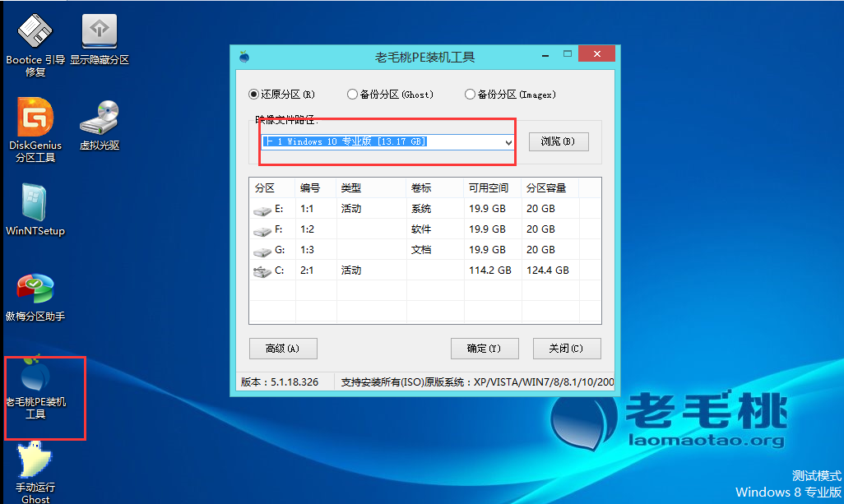Screen dimensions: 844x504
Task: Select the 系统 volume label cell
Action: pos(421,209)
